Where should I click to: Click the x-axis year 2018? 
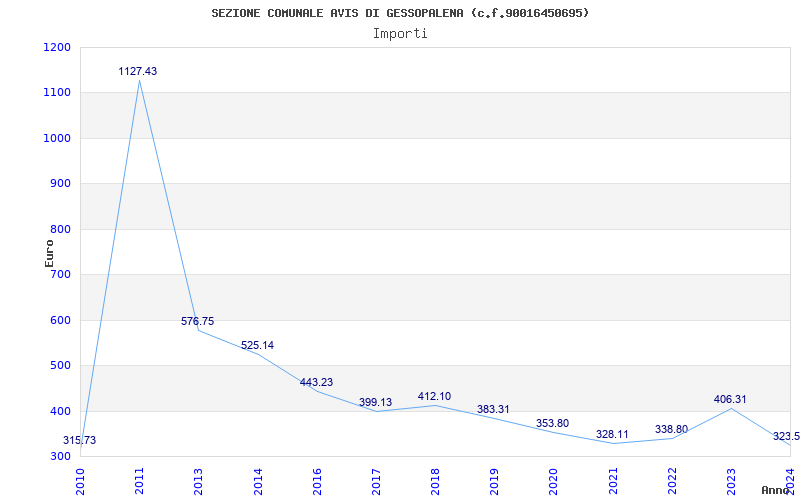point(435,481)
